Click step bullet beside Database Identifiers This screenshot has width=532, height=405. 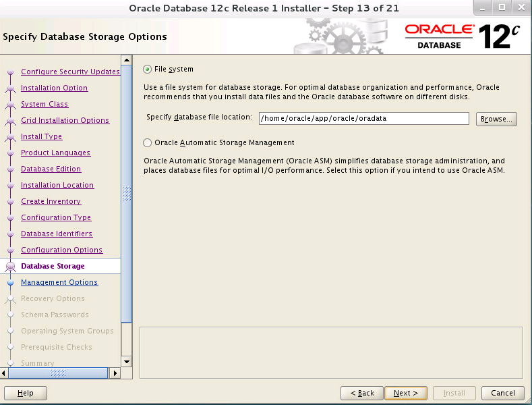(11, 234)
